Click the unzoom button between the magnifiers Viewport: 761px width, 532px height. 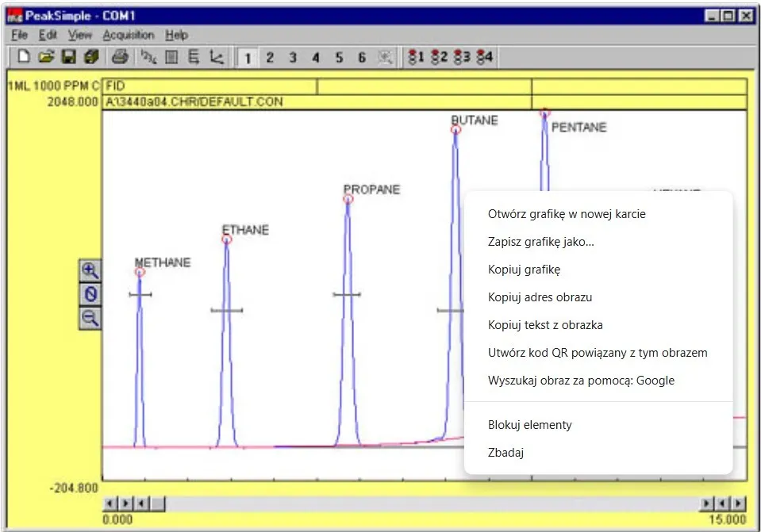pyautogui.click(x=90, y=294)
